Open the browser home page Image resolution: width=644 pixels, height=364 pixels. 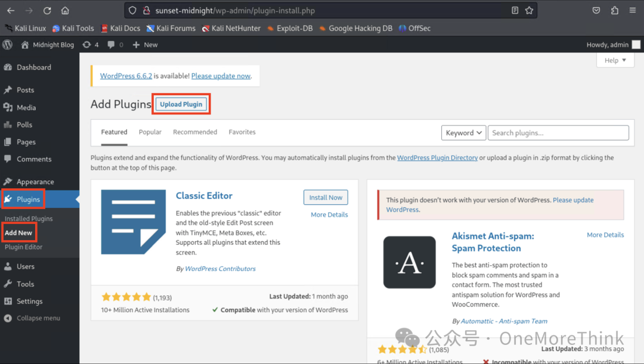65,11
